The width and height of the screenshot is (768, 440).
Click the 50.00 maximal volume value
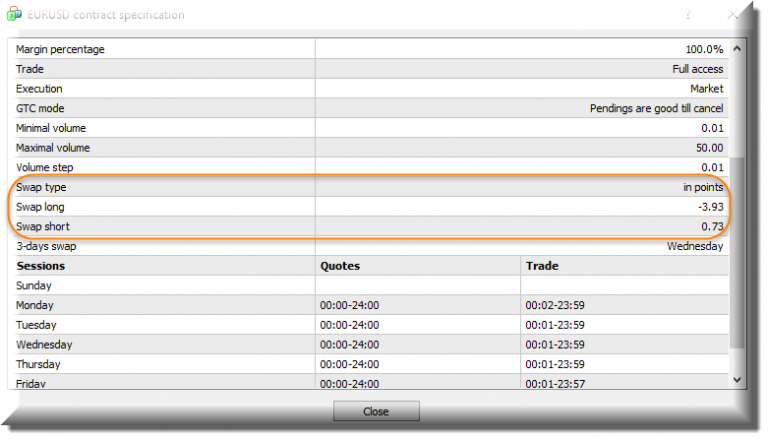tap(709, 147)
